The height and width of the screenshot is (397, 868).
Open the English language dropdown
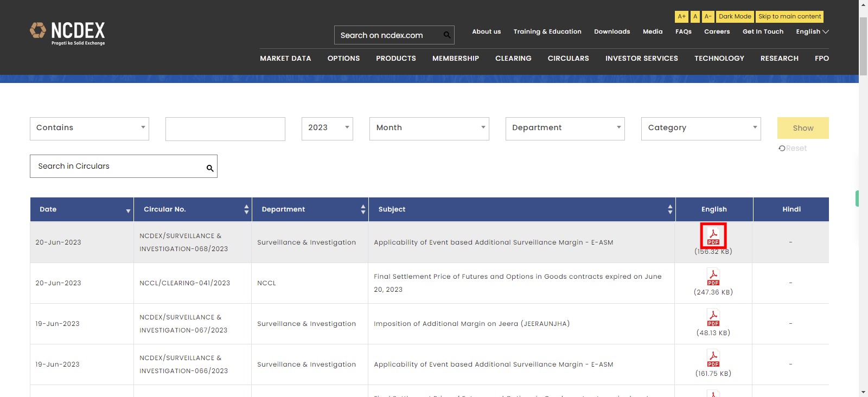click(812, 31)
